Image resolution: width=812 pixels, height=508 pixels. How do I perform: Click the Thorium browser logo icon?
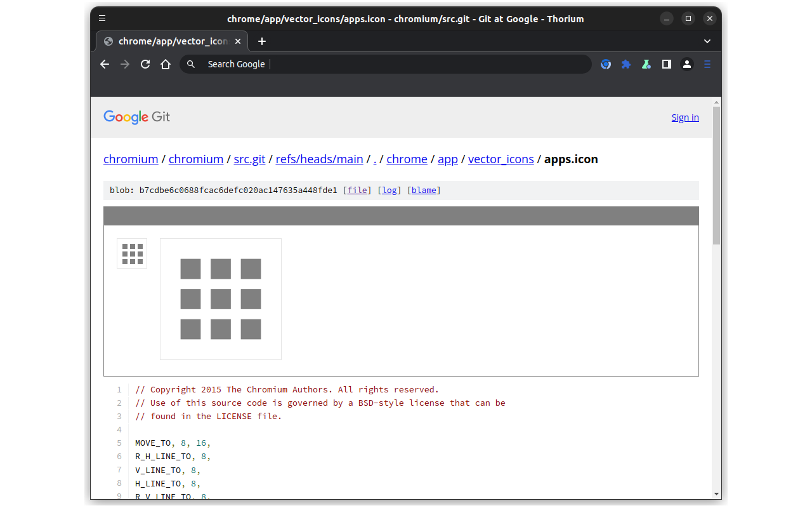click(606, 64)
